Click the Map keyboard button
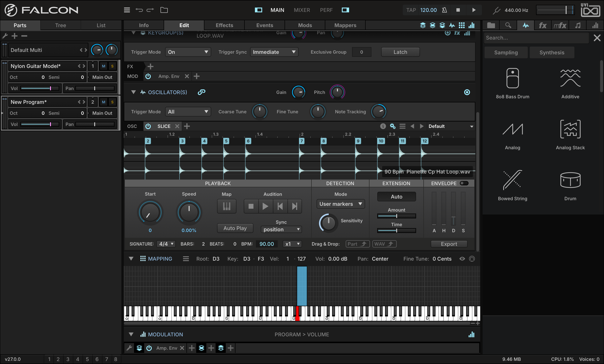Viewport: 604px width, 364px height. coord(226,206)
